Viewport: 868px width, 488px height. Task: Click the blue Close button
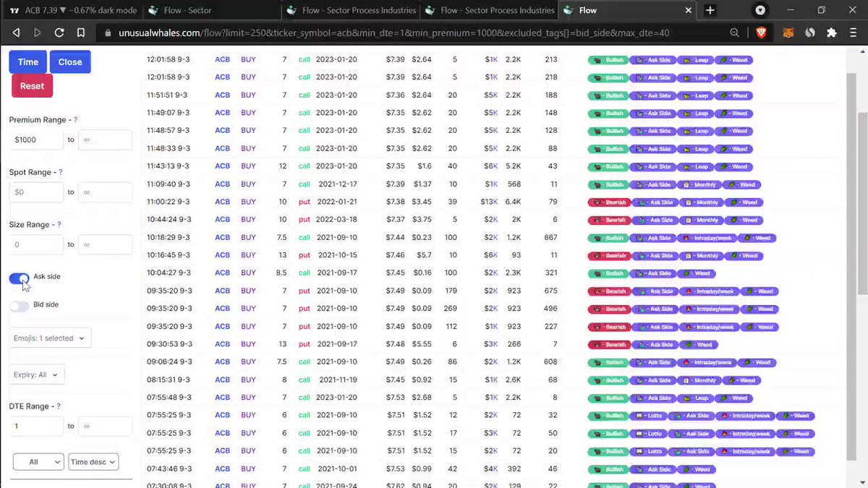point(70,62)
